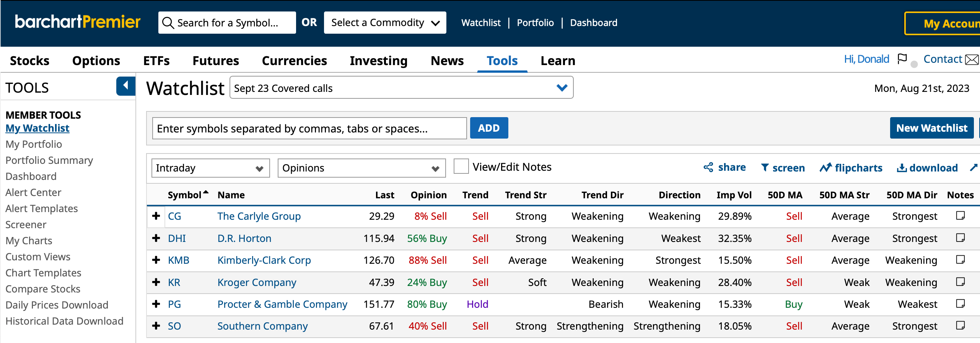Sort by Imp Vol column header

pos(734,195)
